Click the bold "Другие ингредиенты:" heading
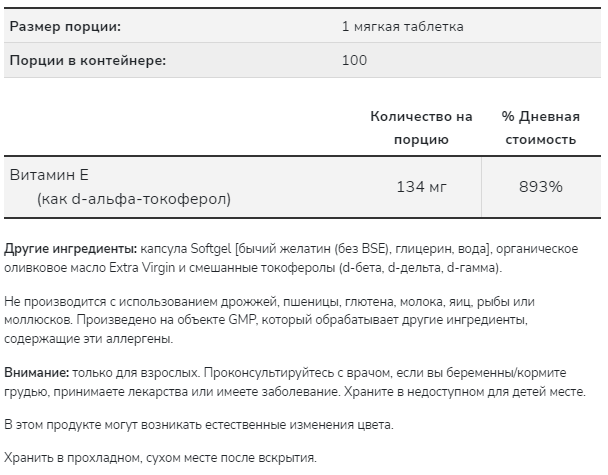608x475 pixels. (x=71, y=247)
